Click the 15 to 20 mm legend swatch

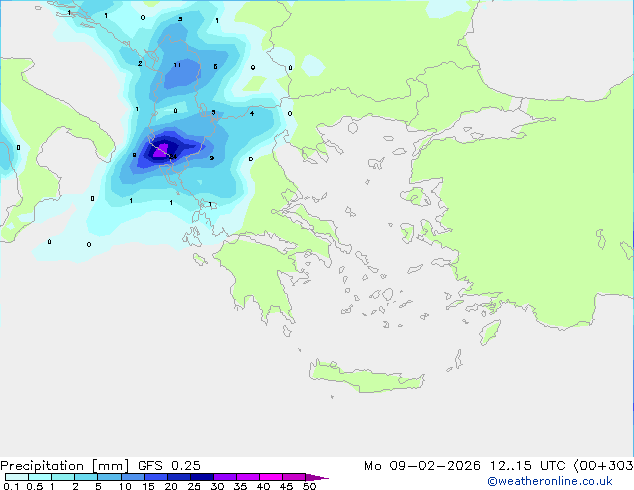[155, 477]
